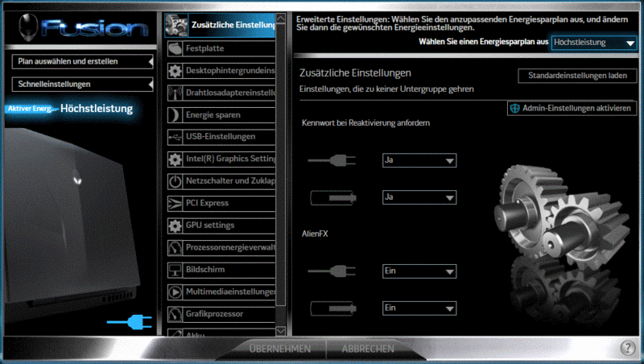The width and height of the screenshot is (644, 364).
Task: Click the Zusätzliche Einstellungen gears icon
Action: coord(176,25)
